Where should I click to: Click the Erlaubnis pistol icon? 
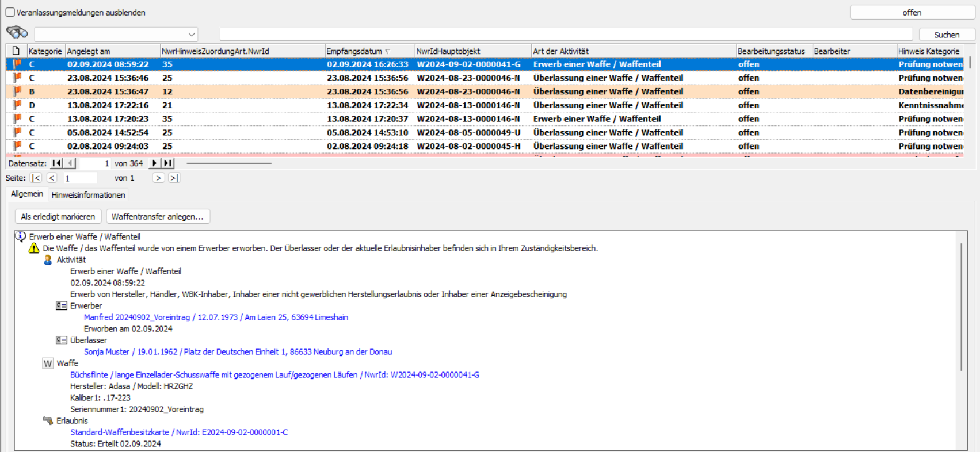click(x=48, y=421)
